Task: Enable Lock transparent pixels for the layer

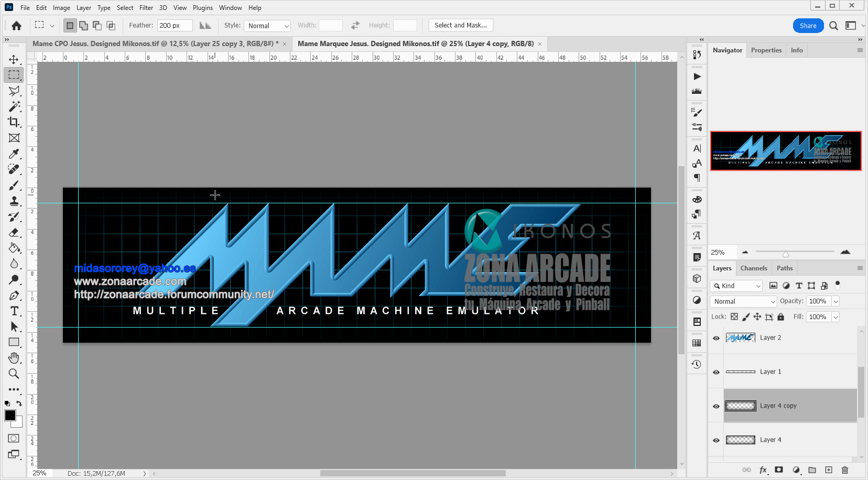Action: [734, 317]
